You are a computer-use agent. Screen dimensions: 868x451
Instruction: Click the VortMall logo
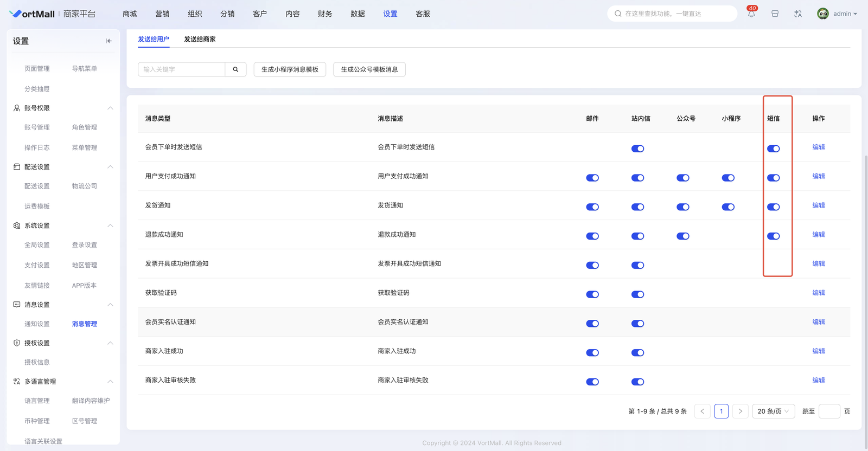point(33,14)
